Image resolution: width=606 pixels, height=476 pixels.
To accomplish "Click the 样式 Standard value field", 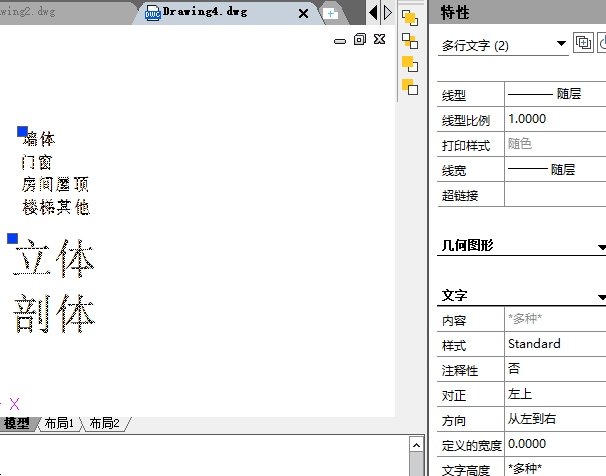I will tap(555, 344).
